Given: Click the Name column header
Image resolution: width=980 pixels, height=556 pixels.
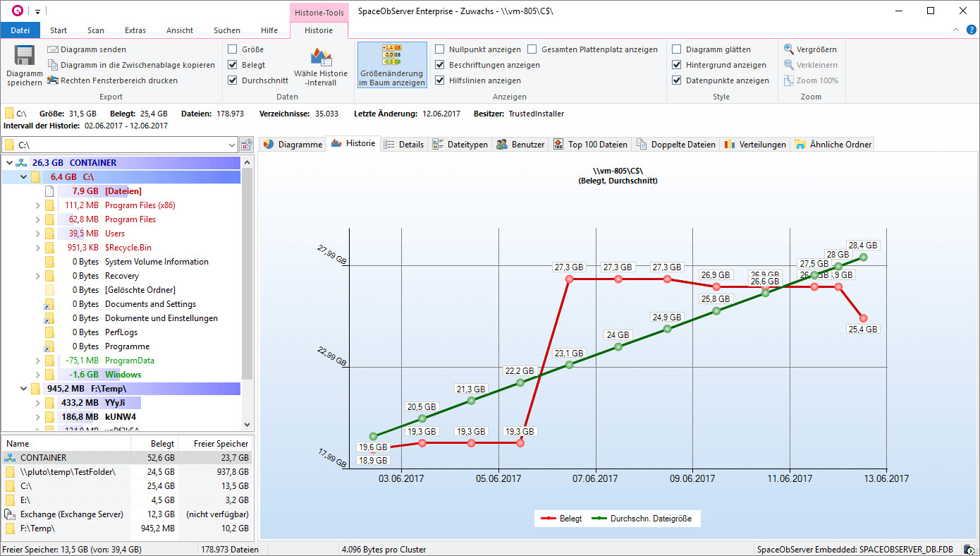Looking at the screenshot, I should pyautogui.click(x=65, y=444).
